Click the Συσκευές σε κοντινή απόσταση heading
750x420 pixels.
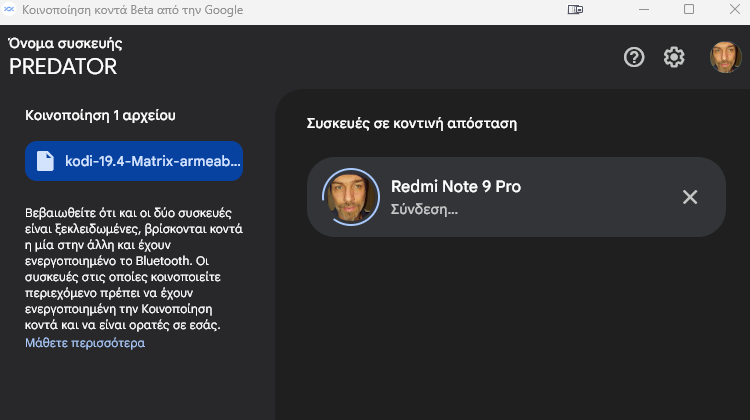point(412,123)
